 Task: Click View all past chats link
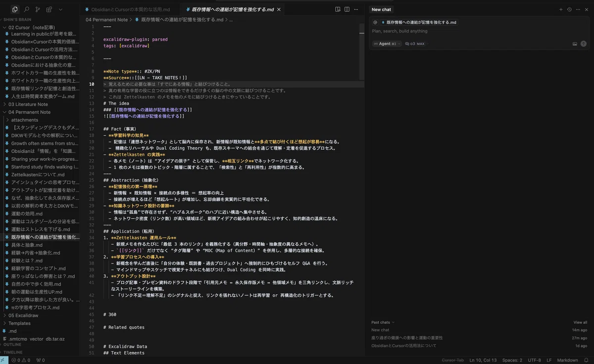(580, 322)
